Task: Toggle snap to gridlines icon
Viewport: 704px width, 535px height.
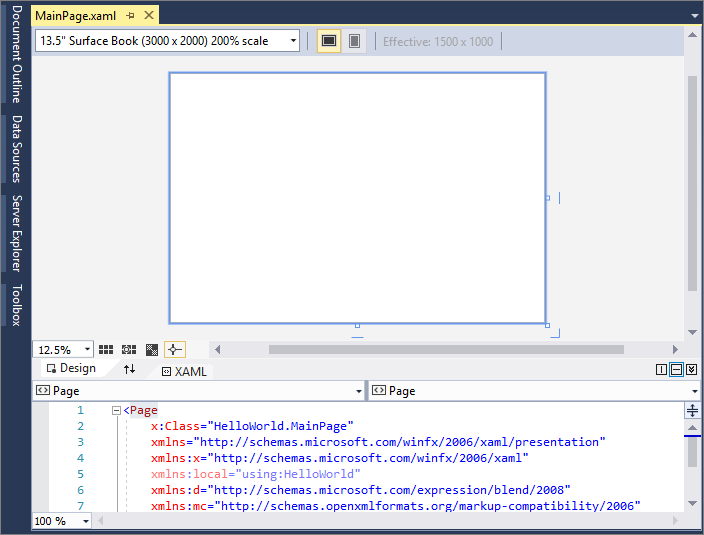Action: point(129,350)
